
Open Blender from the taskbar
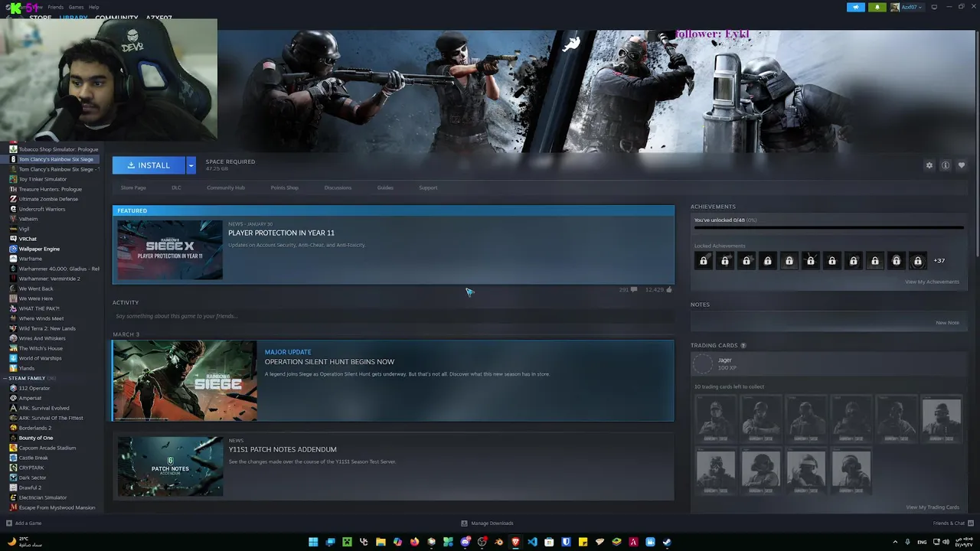(x=498, y=542)
